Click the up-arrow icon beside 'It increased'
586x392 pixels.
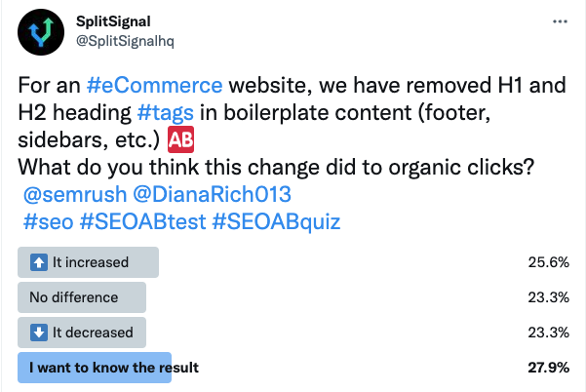tap(38, 263)
